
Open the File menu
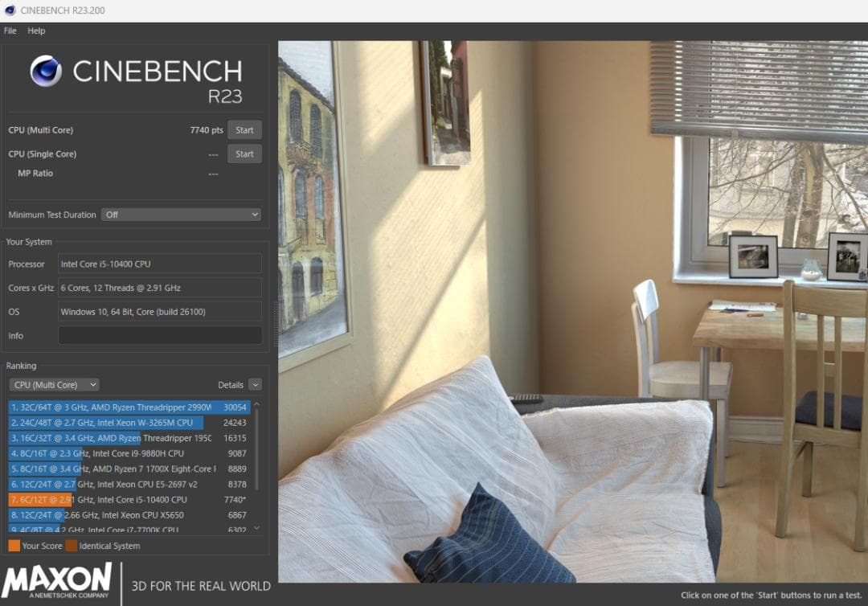pyautogui.click(x=10, y=31)
